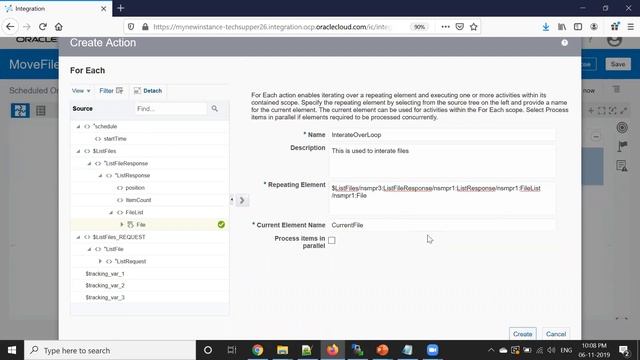The image size is (640, 360).
Task: Expand the ListRequest node
Action: click(100, 261)
